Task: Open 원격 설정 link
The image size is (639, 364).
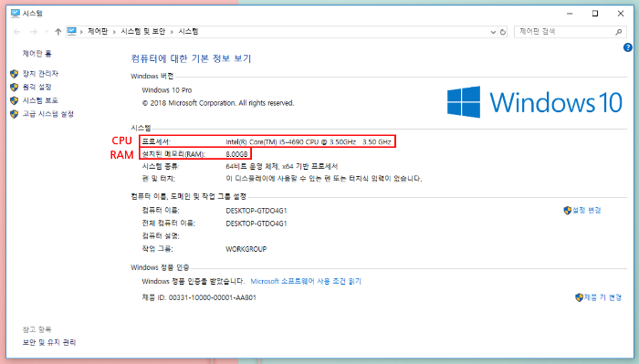Action: pyautogui.click(x=37, y=88)
